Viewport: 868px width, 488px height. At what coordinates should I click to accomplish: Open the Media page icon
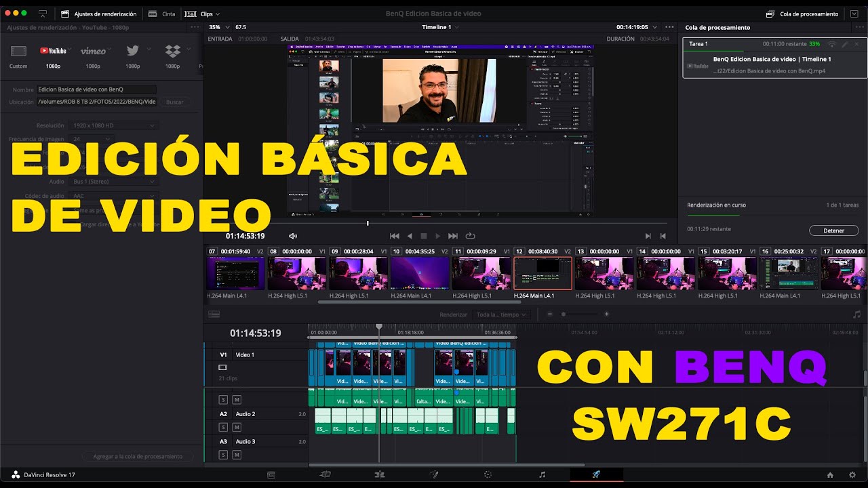point(271,475)
